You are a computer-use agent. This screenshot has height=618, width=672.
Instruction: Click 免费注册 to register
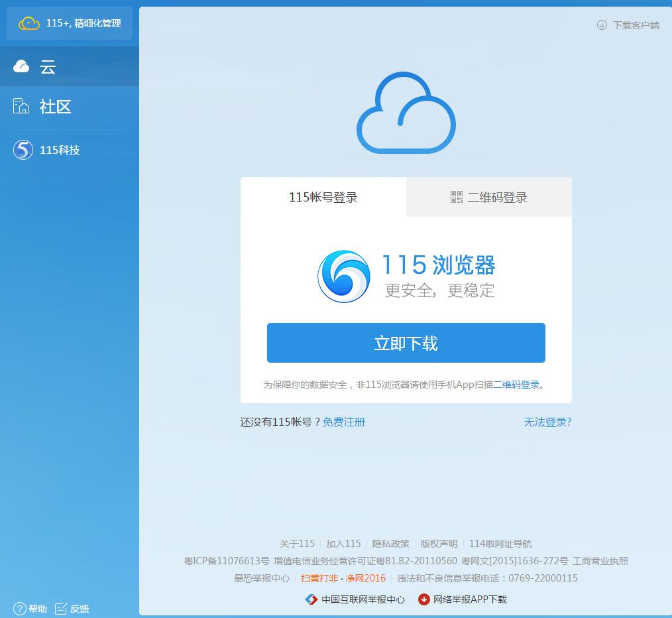coord(344,422)
